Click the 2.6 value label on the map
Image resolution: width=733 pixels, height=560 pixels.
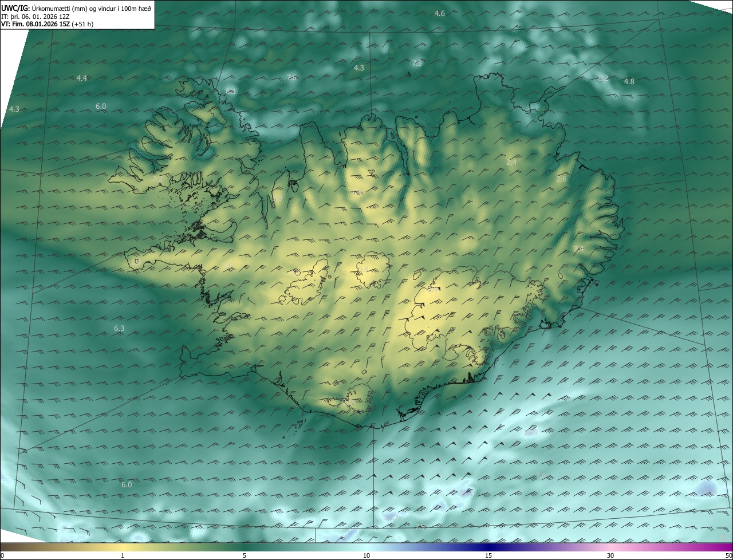561,179
